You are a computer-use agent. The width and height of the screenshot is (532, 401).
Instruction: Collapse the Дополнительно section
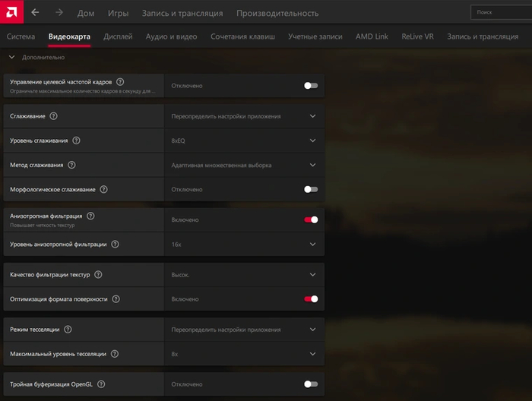(11, 57)
